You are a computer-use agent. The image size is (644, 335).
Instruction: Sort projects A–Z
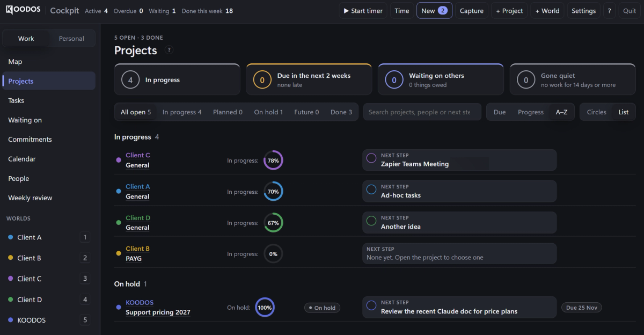coord(562,112)
